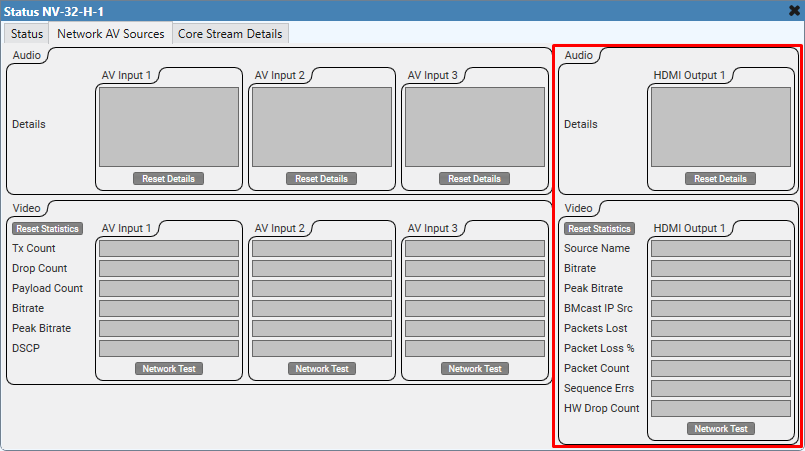Launch Network Test for AV Input 3
The image size is (805, 451).
point(474,369)
